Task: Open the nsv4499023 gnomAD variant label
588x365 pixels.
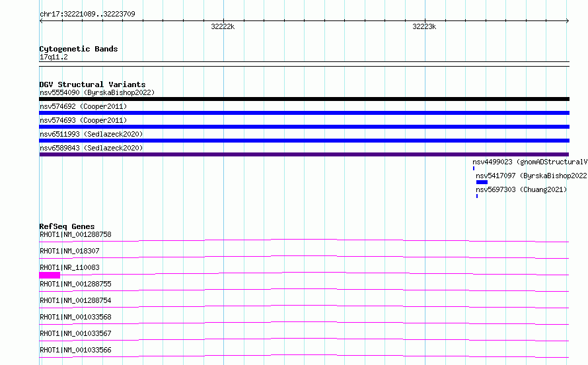Action: (x=530, y=162)
